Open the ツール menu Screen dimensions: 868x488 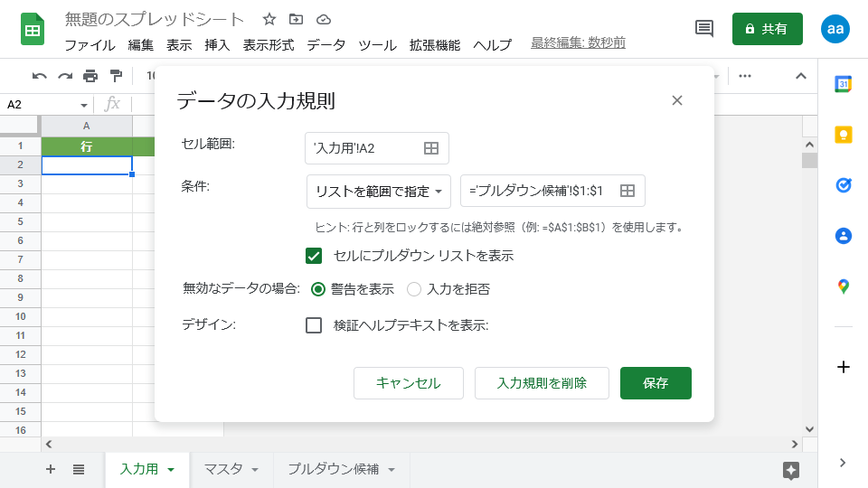tap(377, 45)
